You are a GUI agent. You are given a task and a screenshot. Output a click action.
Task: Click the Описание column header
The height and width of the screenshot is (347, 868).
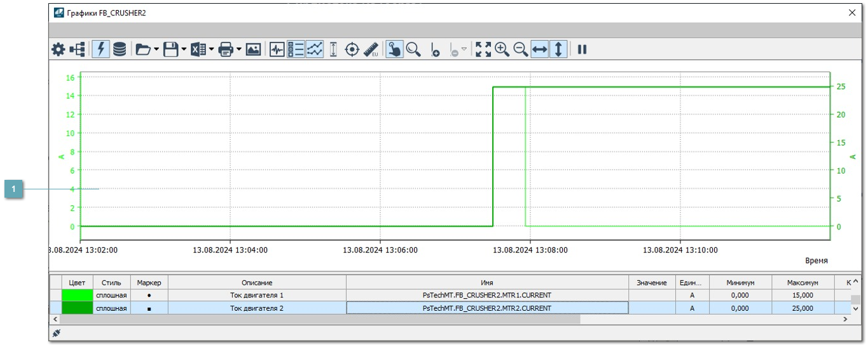[x=257, y=283]
